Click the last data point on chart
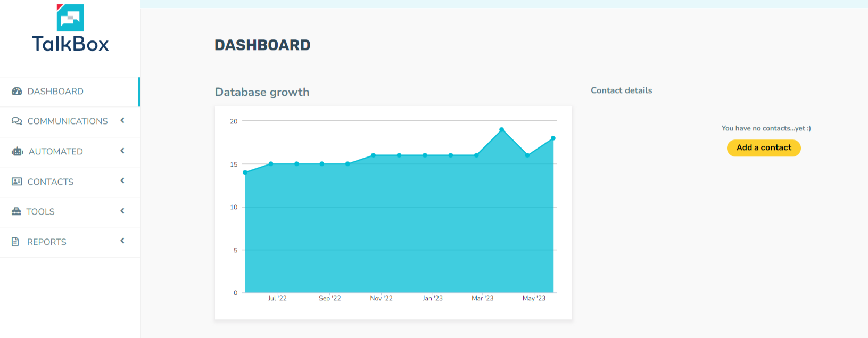 click(553, 138)
